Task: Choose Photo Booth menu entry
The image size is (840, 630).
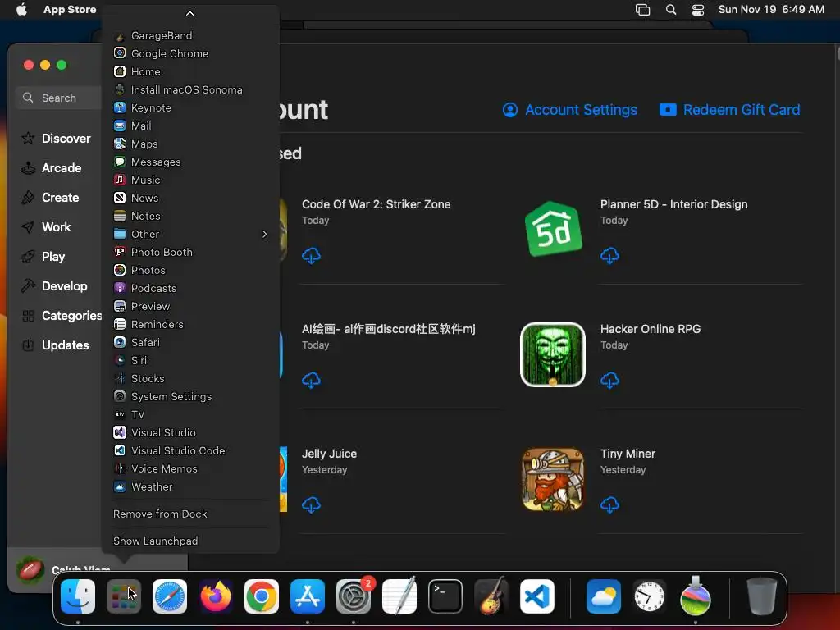Action: point(190,252)
